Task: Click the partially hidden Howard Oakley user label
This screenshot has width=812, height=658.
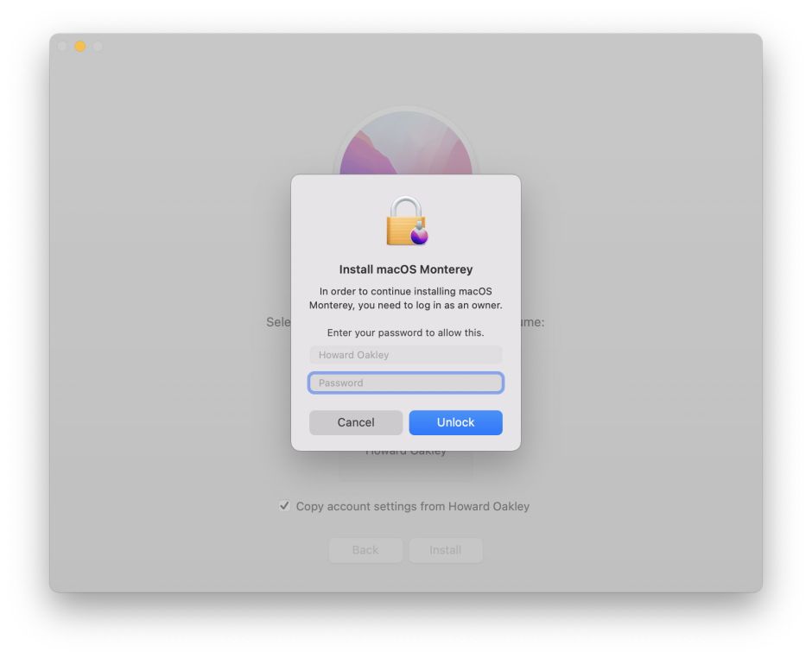Action: [406, 453]
